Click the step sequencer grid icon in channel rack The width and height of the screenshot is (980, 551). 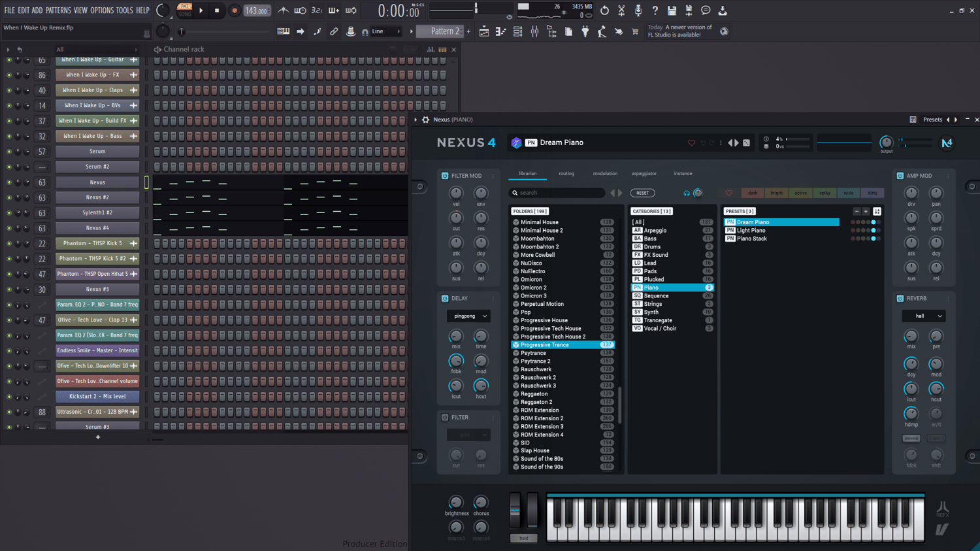[442, 49]
